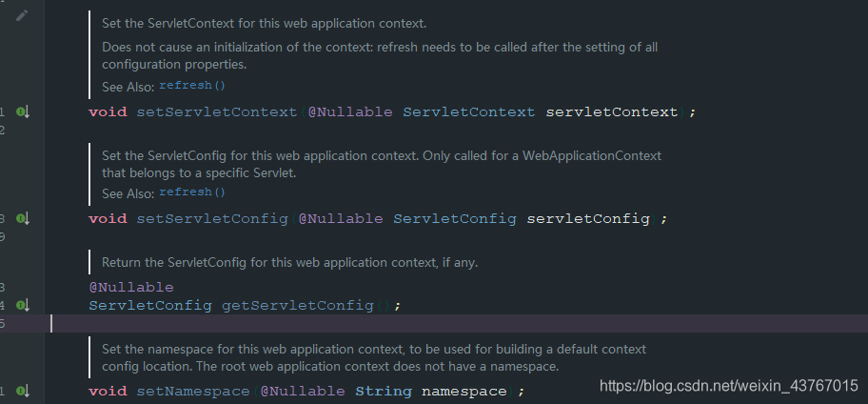Click the ServletConfig return type of getServletConfig
This screenshot has width=868, height=404.
(150, 305)
